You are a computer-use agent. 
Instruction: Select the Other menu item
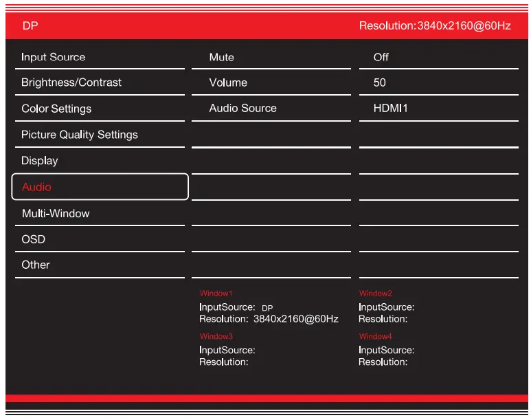100,265
